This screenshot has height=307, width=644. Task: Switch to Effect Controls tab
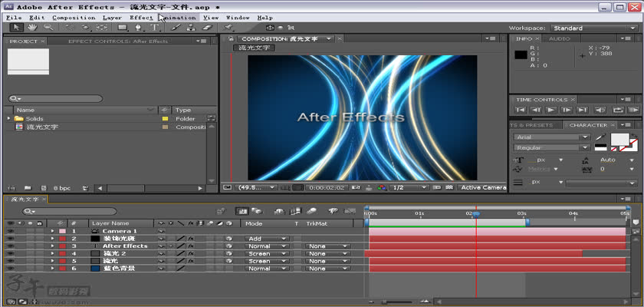(x=118, y=41)
